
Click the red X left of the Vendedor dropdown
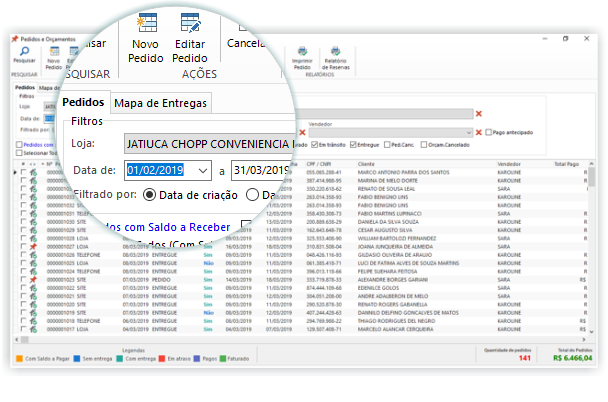click(x=302, y=133)
